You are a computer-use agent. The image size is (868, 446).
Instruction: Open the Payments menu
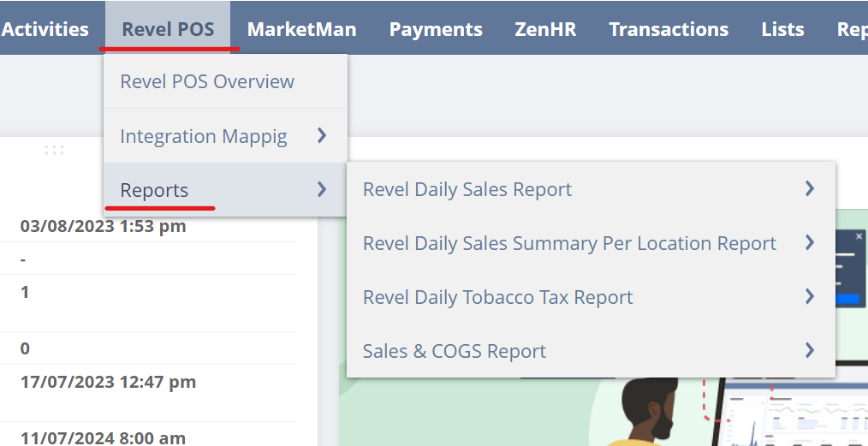[436, 29]
